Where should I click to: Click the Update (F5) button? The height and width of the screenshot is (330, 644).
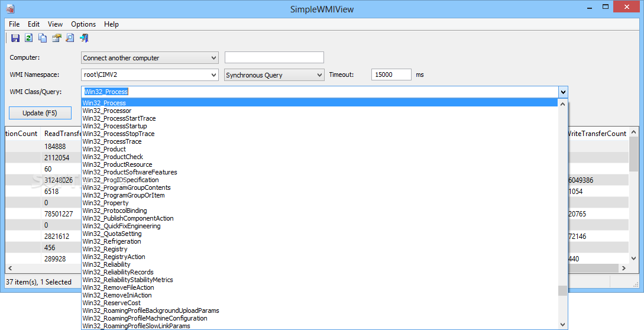[40, 113]
